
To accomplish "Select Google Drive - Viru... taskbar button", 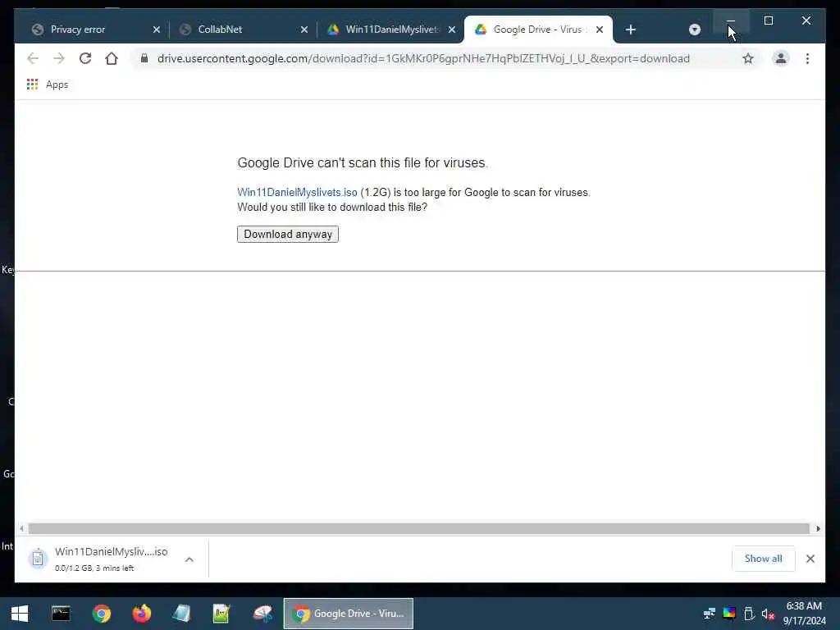I will click(x=348, y=614).
